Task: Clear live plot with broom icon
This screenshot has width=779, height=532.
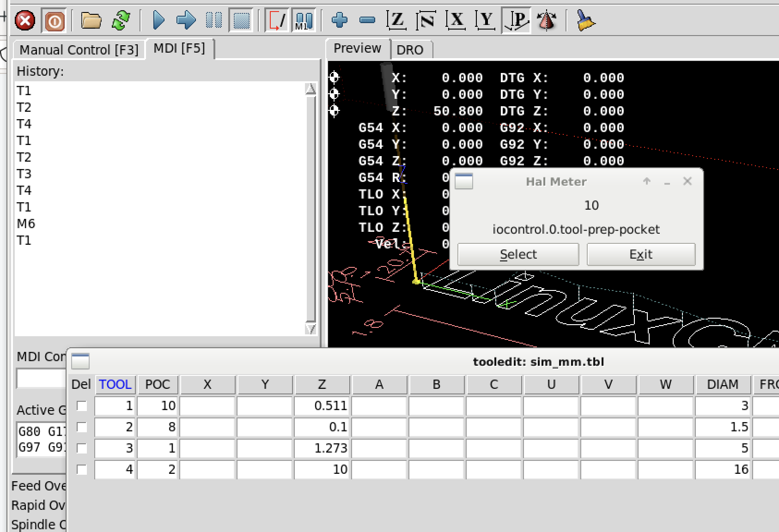Action: 585,21
